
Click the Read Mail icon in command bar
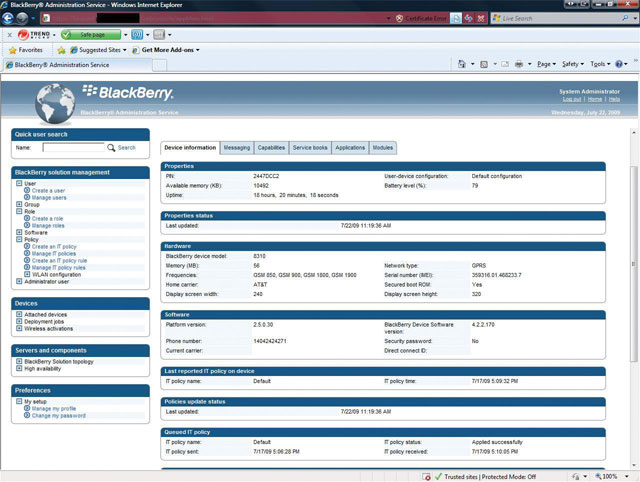click(505, 64)
